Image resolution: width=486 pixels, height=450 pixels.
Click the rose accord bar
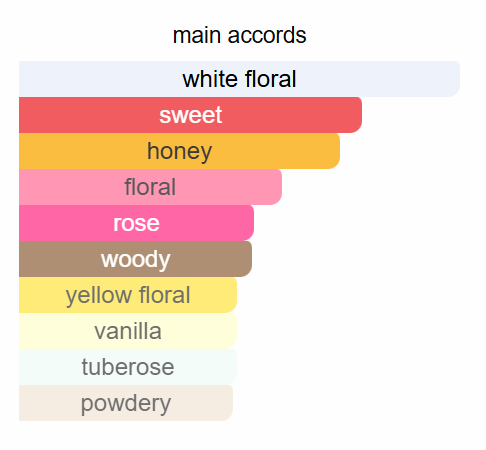click(x=136, y=223)
